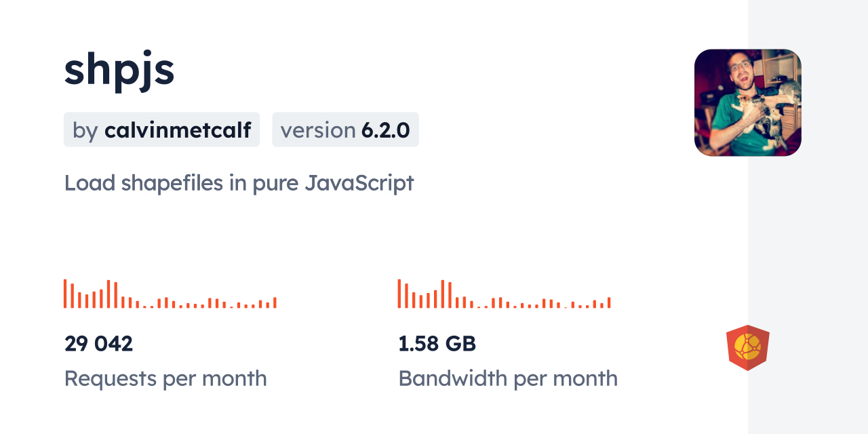Click the first bar of requests chart
868x434 pixels.
pyautogui.click(x=65, y=294)
